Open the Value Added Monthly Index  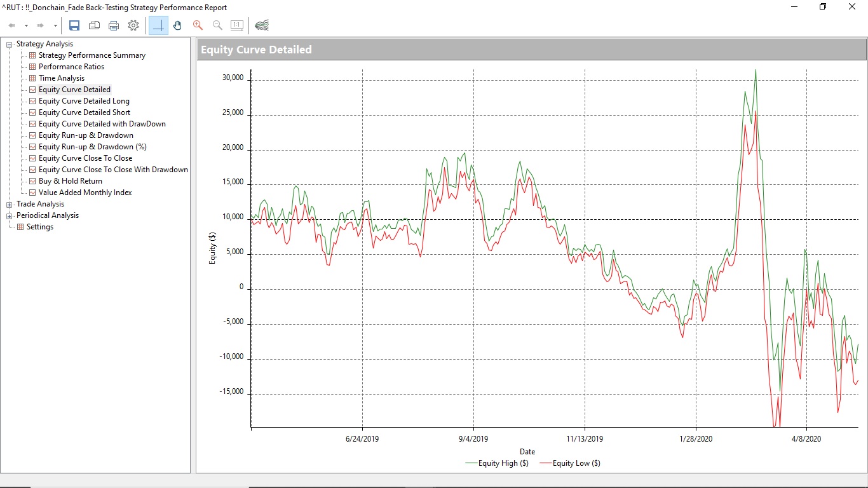[x=85, y=193]
